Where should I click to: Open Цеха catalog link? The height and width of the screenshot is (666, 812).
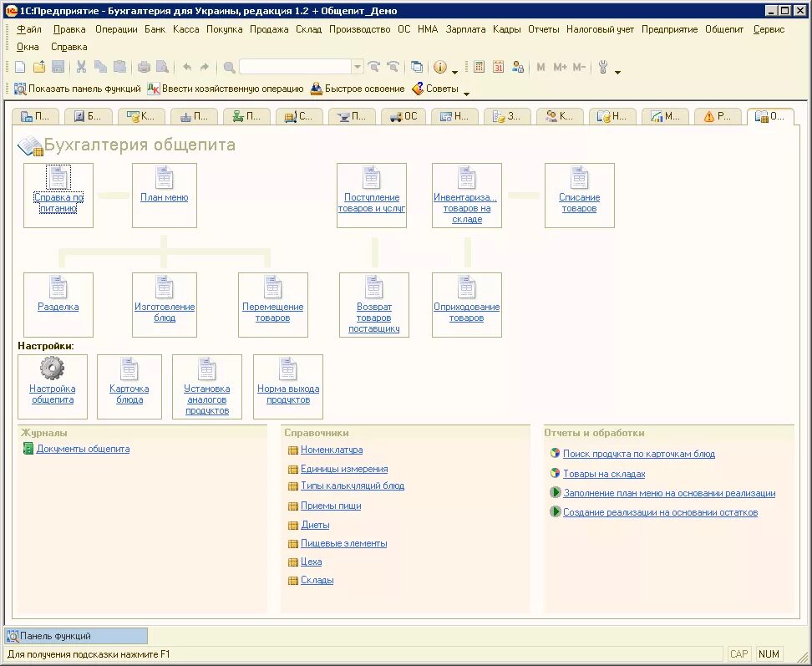[312, 562]
